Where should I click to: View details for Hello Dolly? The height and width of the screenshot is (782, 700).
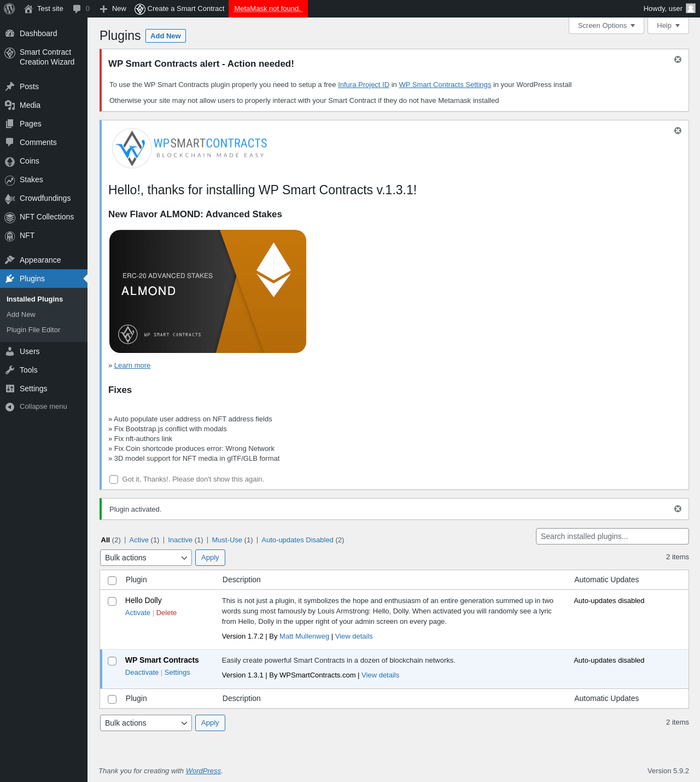click(x=354, y=636)
